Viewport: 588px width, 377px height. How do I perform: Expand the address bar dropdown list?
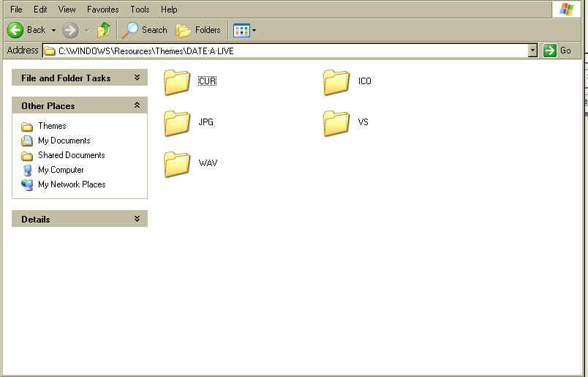(532, 51)
